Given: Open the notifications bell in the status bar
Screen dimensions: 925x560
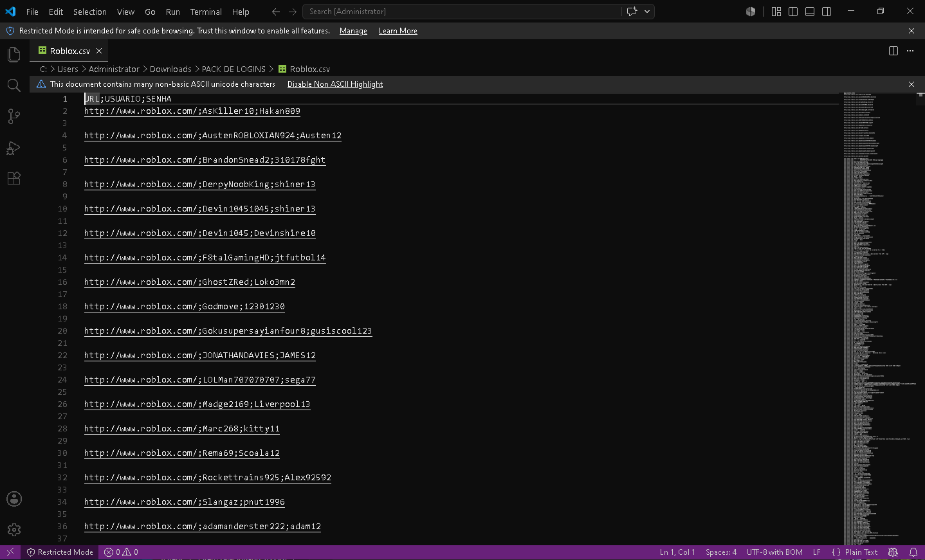Looking at the screenshot, I should (913, 552).
